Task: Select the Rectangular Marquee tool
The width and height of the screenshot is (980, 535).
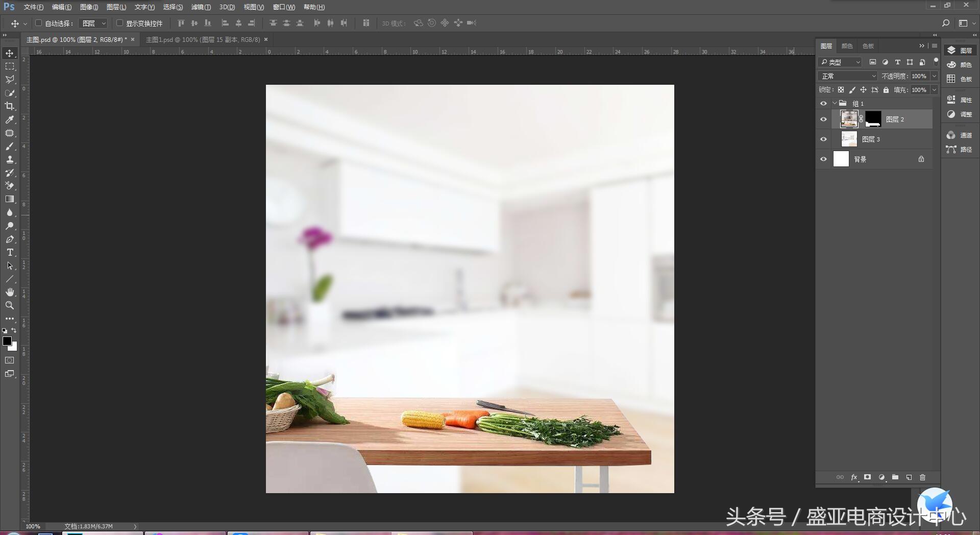Action: (x=10, y=66)
